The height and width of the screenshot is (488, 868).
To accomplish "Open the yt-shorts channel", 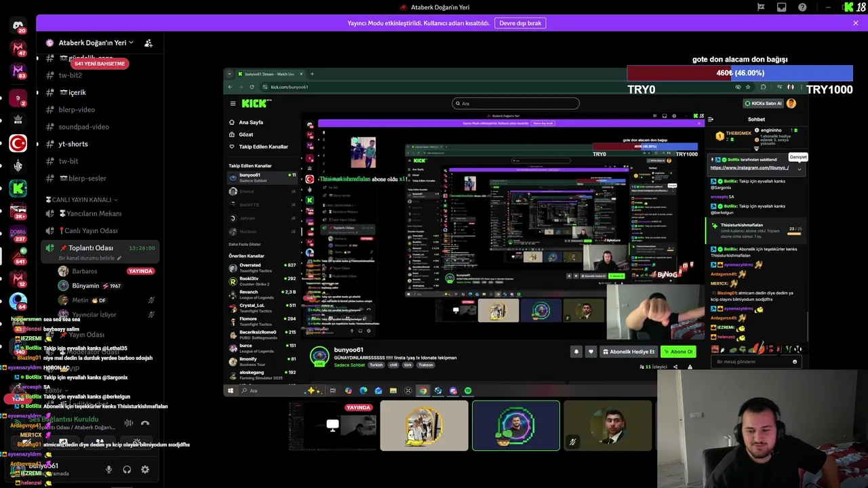I will click(x=102, y=144).
